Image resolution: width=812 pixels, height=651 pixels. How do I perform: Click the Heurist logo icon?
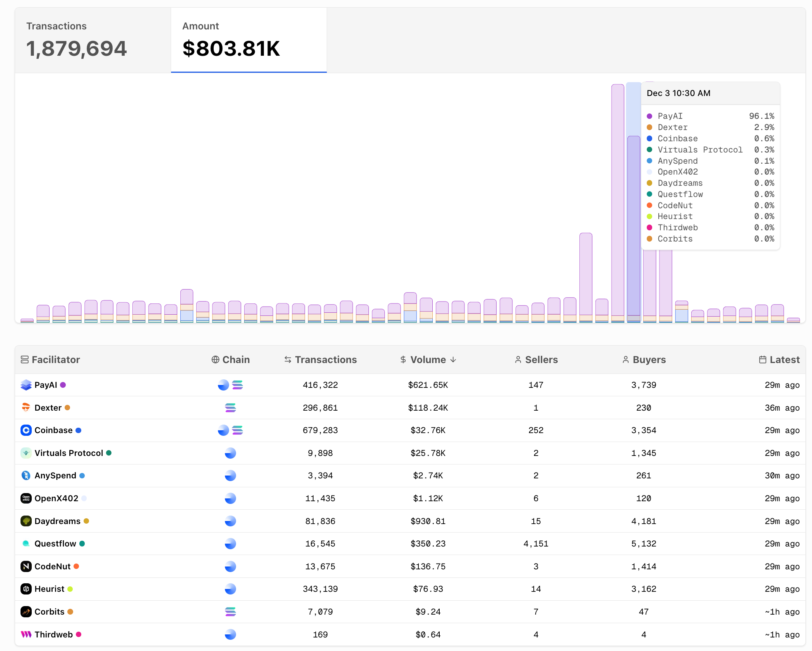pos(26,589)
